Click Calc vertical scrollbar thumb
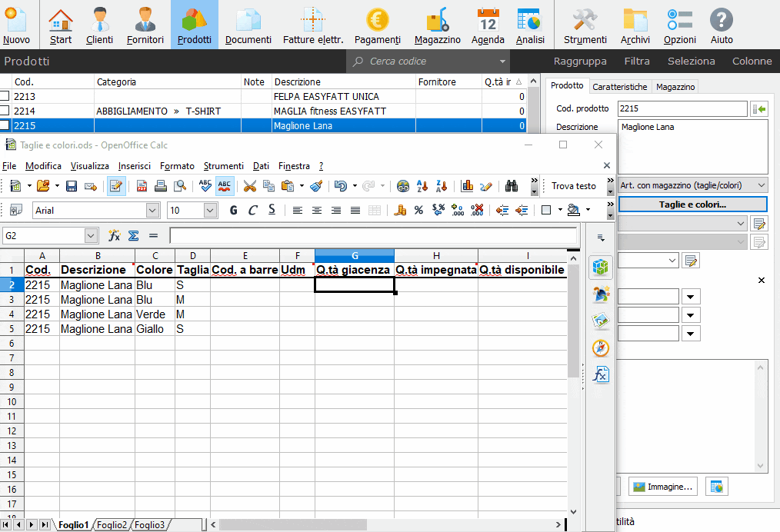The image size is (780, 532). pyautogui.click(x=572, y=321)
